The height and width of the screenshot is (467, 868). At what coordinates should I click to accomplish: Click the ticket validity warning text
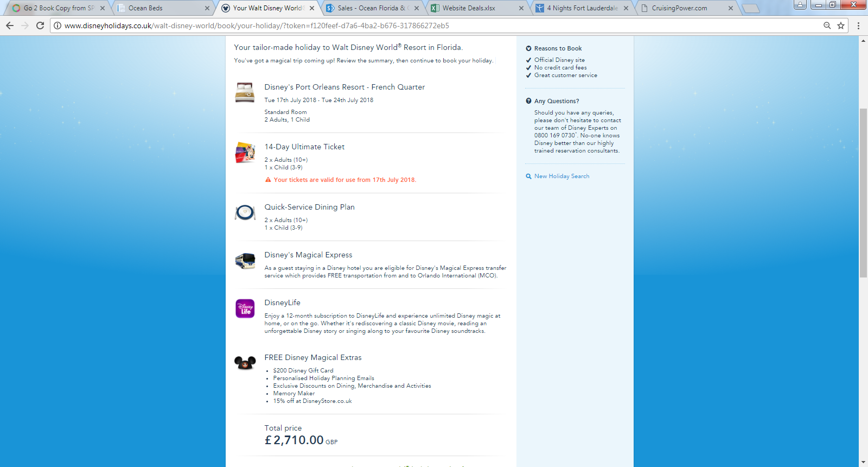345,180
